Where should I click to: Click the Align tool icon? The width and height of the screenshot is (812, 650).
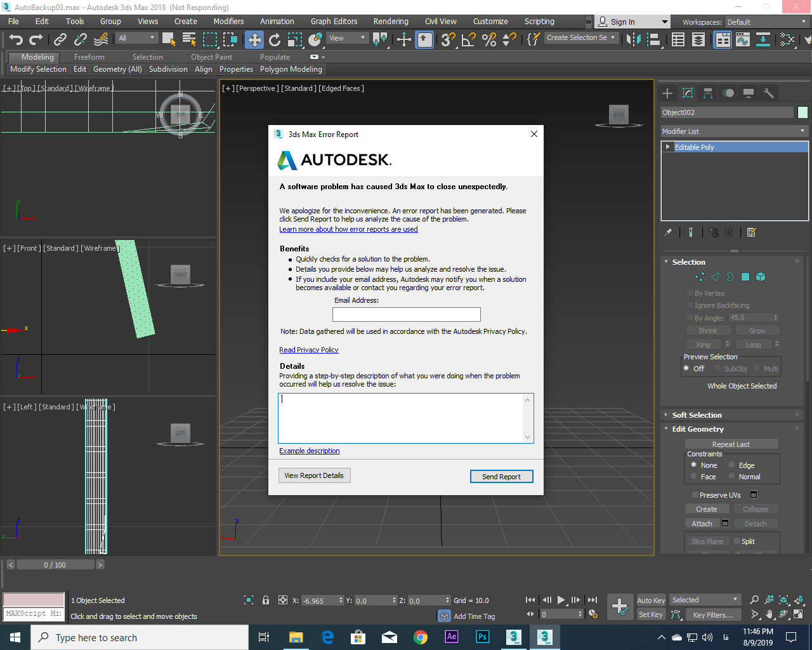click(653, 39)
